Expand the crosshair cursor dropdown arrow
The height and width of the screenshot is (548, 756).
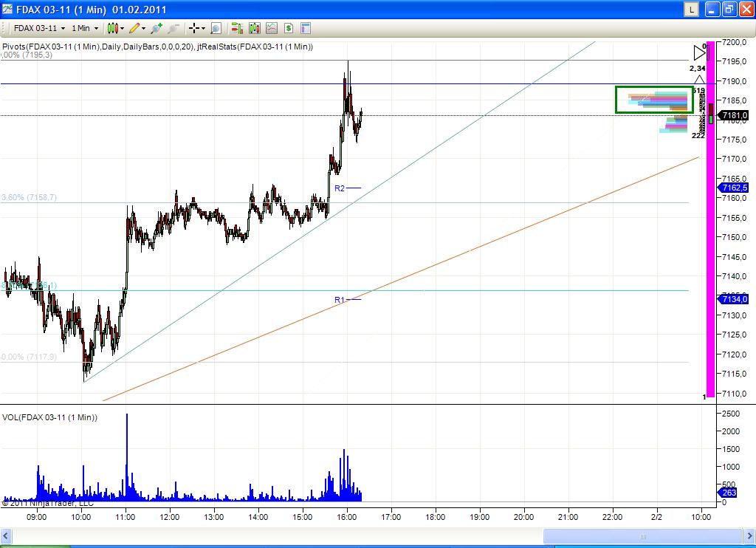(x=202, y=28)
